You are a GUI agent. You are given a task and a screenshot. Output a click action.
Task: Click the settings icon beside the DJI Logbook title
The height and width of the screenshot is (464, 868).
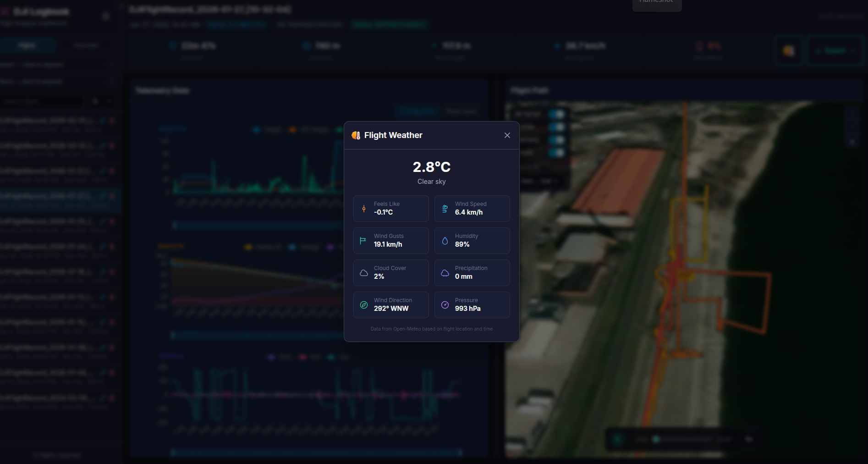[105, 16]
